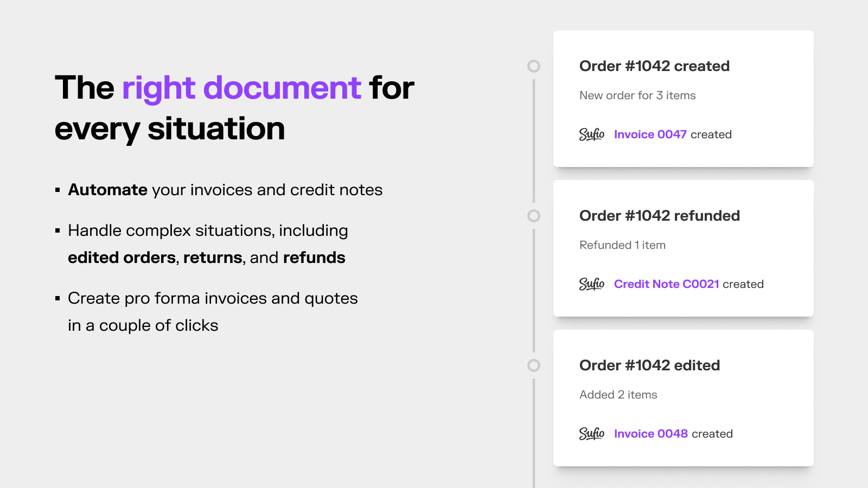This screenshot has width=868, height=488.
Task: Click the Sufio logo beside Invoice 0047
Action: 591,134
